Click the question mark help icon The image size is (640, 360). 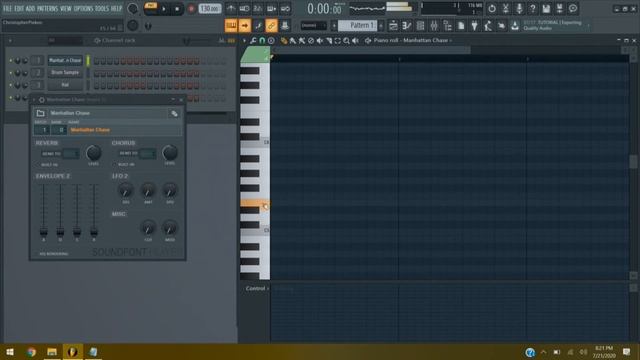click(532, 9)
